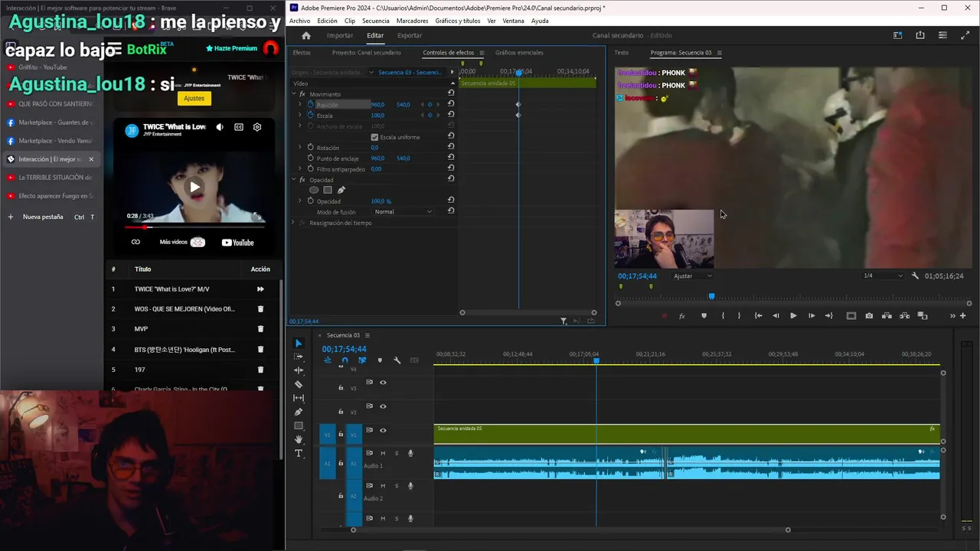Expand Reasignación del tiempo
Screen dimensions: 980x551
[x=293, y=223]
